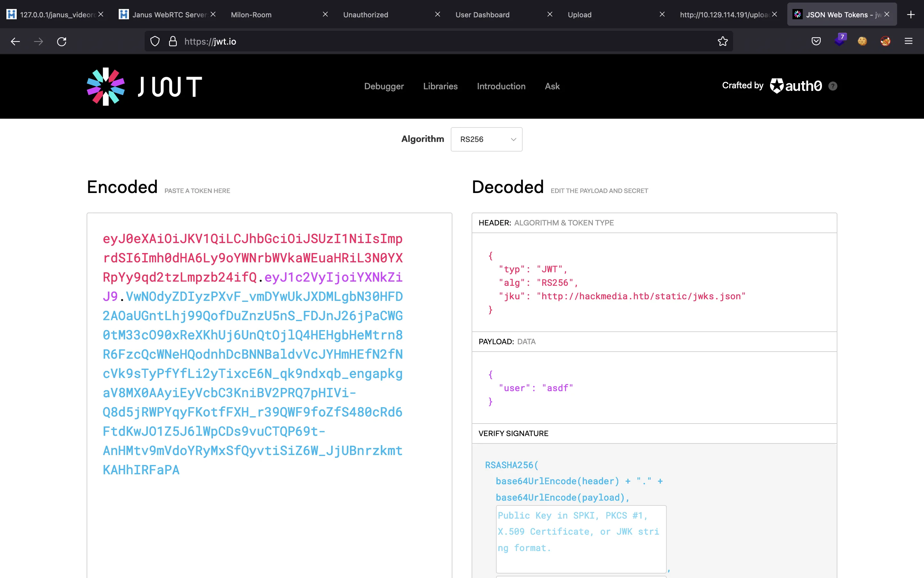Click the Crafted by text
The width and height of the screenshot is (924, 578).
coord(742,85)
